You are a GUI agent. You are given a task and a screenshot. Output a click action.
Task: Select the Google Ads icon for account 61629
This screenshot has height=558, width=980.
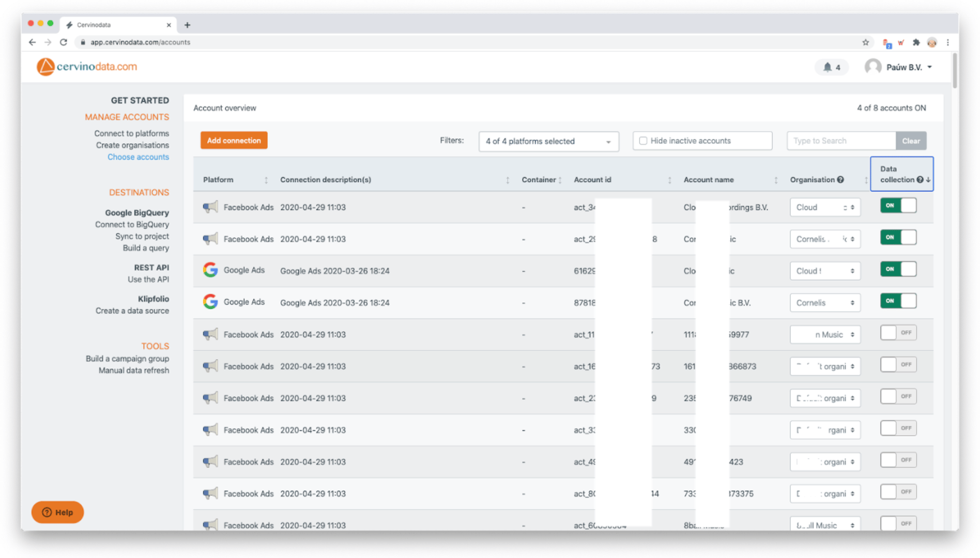pos(211,270)
